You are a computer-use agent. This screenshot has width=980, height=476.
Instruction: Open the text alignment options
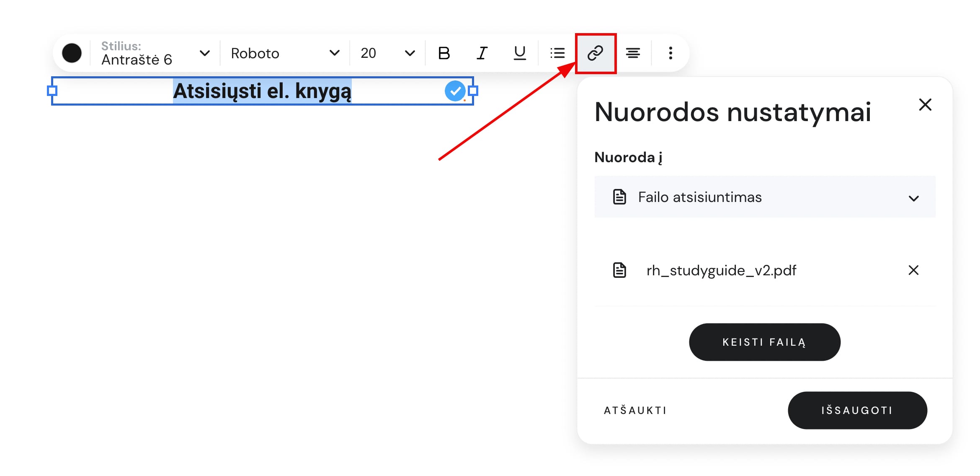pos(633,53)
